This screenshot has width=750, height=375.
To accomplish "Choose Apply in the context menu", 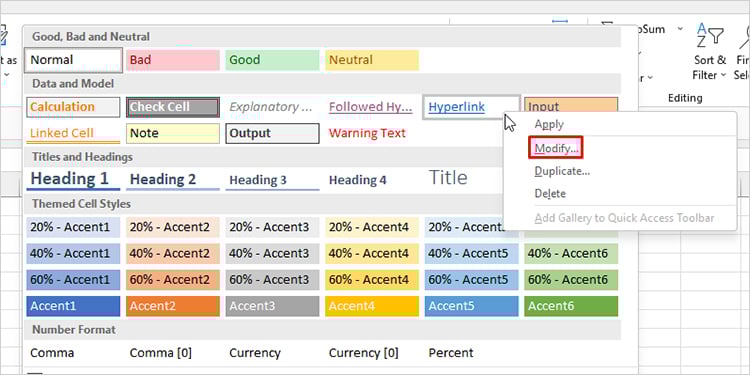I will (549, 124).
